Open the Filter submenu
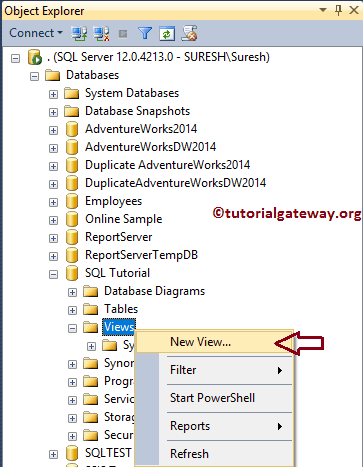The height and width of the screenshot is (467, 363). click(x=215, y=370)
